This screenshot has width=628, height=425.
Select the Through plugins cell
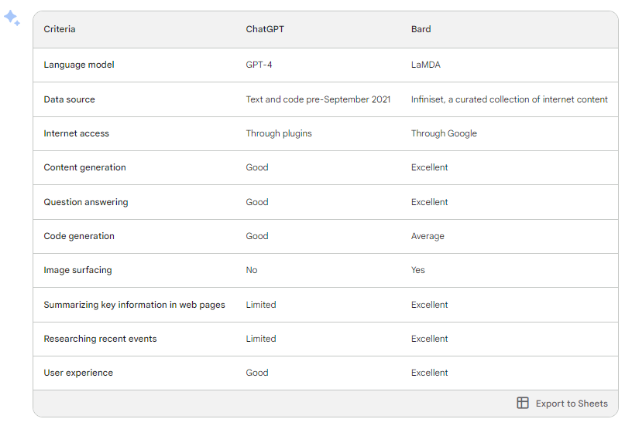(279, 133)
